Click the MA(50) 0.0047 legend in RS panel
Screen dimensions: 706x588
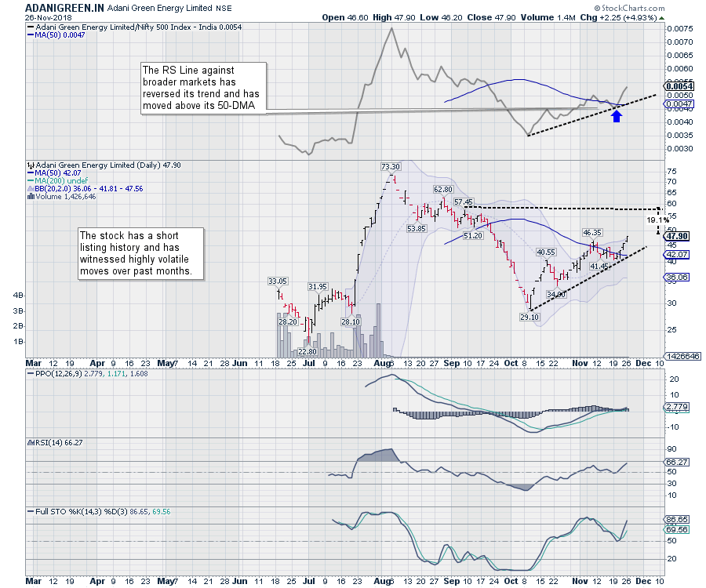tap(56, 35)
